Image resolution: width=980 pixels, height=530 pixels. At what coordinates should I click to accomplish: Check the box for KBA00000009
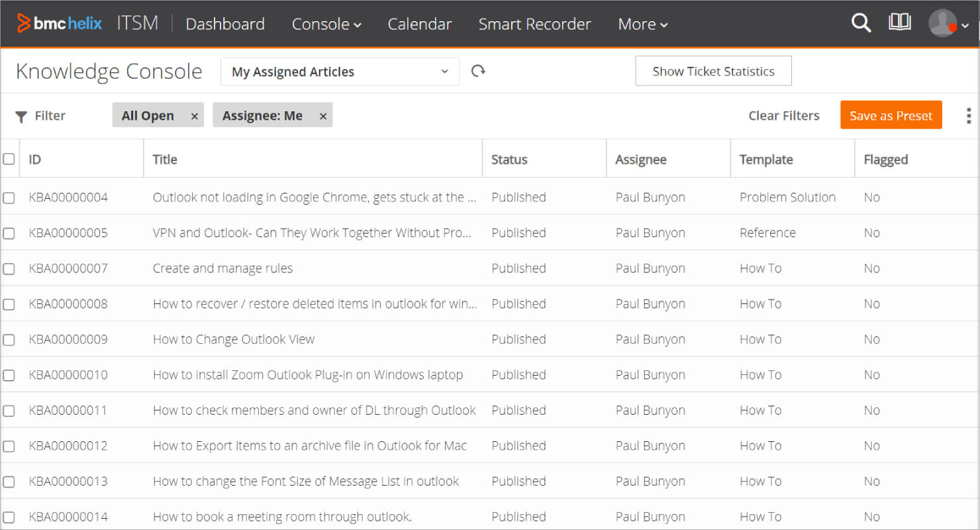[x=9, y=339]
